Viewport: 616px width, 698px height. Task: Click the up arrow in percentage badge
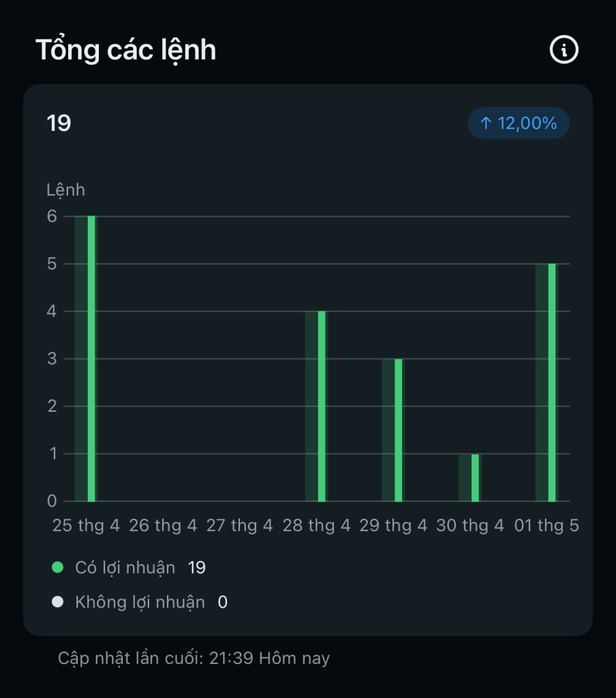[486, 123]
